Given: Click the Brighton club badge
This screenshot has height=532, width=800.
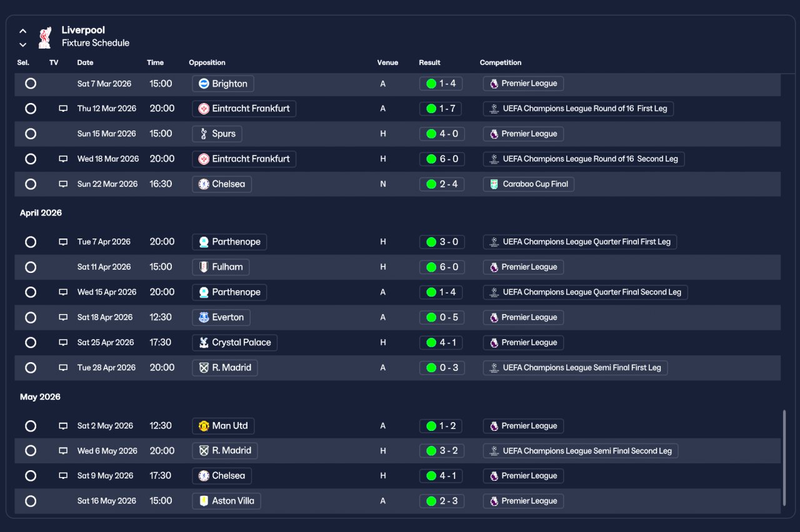Looking at the screenshot, I should pyautogui.click(x=204, y=84).
